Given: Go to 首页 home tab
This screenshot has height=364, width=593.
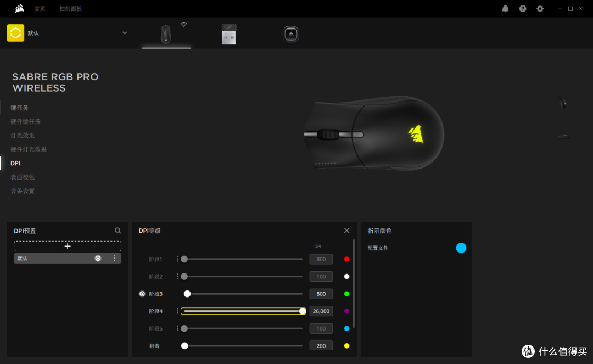Looking at the screenshot, I should pos(40,9).
